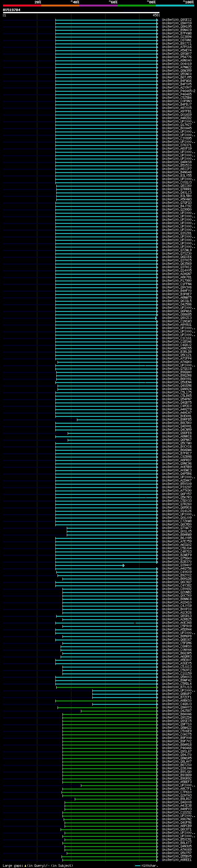Choose hit UniRef100_Q4UGM6
Image resolution: width=197 pixels, height=868 pixels.
click(x=177, y=386)
